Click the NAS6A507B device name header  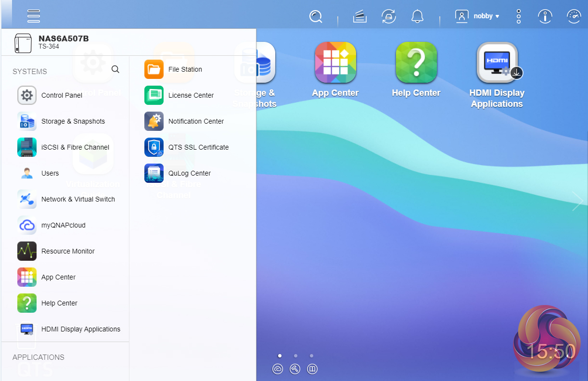(64, 39)
